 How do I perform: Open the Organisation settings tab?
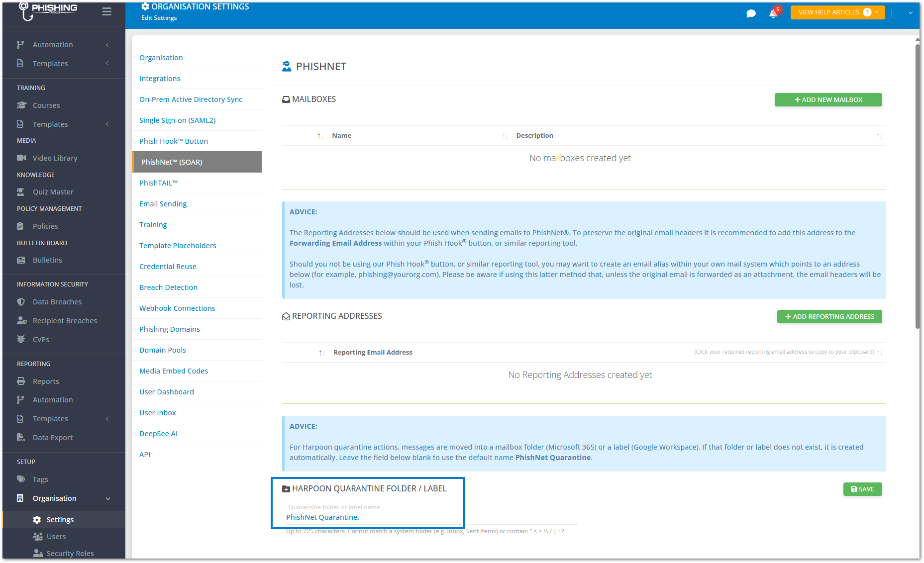tap(197, 58)
